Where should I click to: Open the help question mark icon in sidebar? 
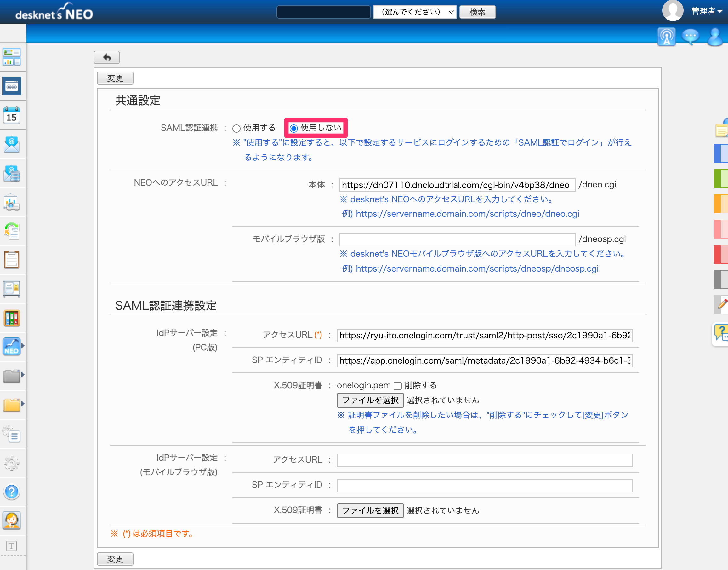point(12,492)
